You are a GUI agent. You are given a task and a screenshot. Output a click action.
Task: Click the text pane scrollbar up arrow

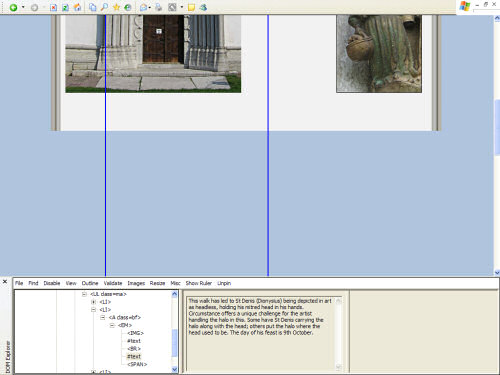coord(338,301)
